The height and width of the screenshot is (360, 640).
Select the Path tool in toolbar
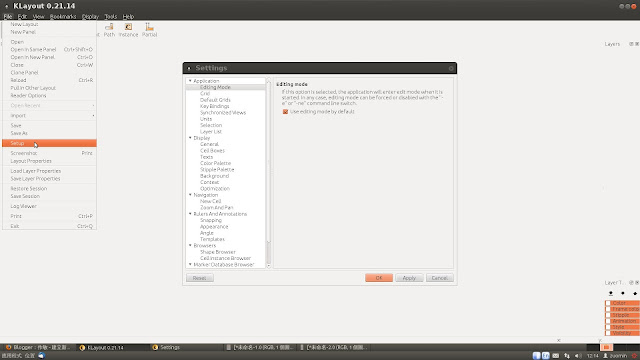point(109,30)
